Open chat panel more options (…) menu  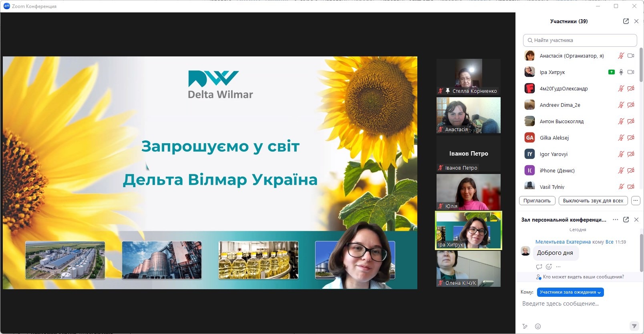616,220
